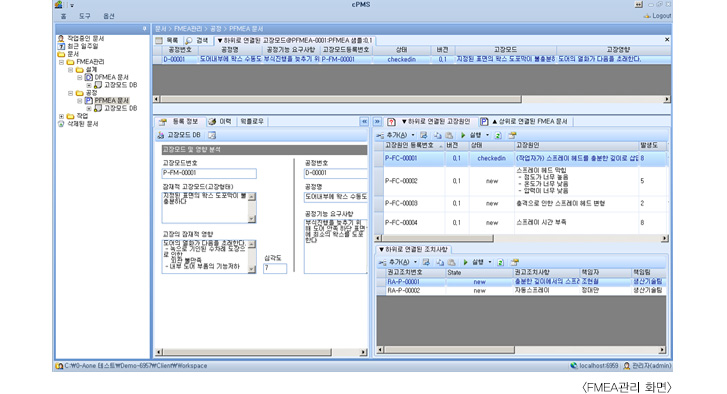
Task: Click the refresh icon in the failure cause toolbar
Action: coord(498,135)
